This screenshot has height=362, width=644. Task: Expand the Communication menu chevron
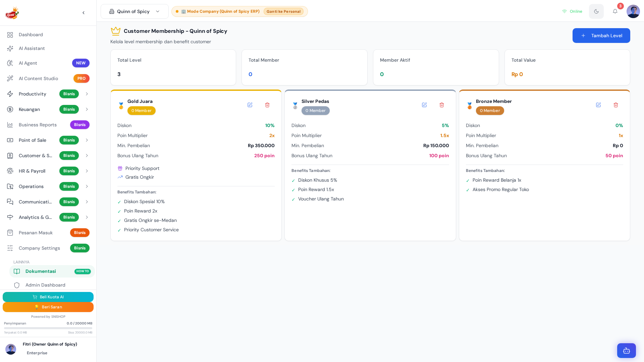click(x=87, y=202)
